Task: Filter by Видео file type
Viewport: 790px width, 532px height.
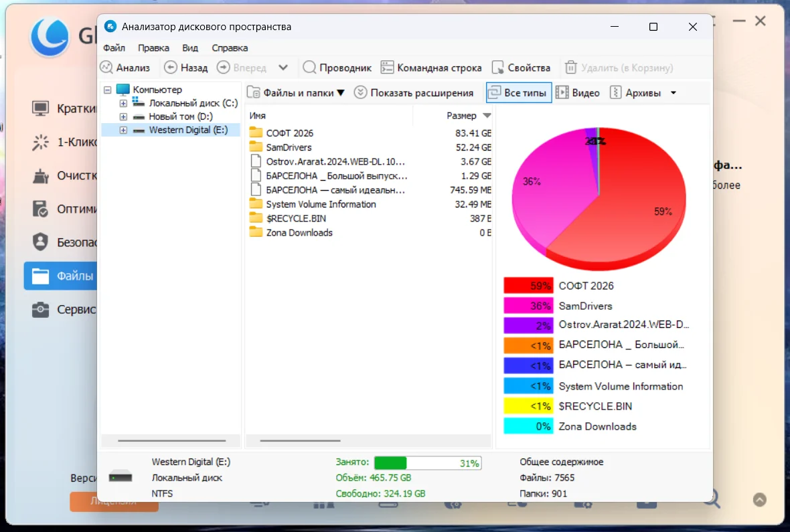Action: click(x=577, y=93)
